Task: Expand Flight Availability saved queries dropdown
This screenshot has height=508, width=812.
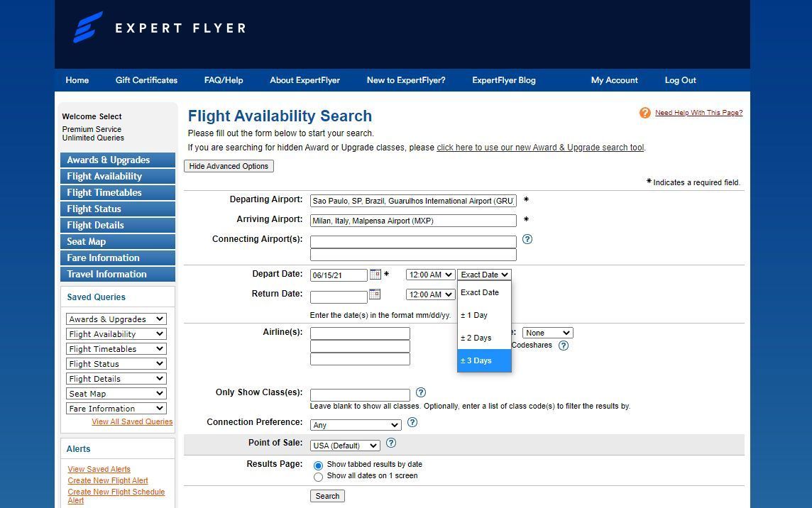Action: coord(116,334)
